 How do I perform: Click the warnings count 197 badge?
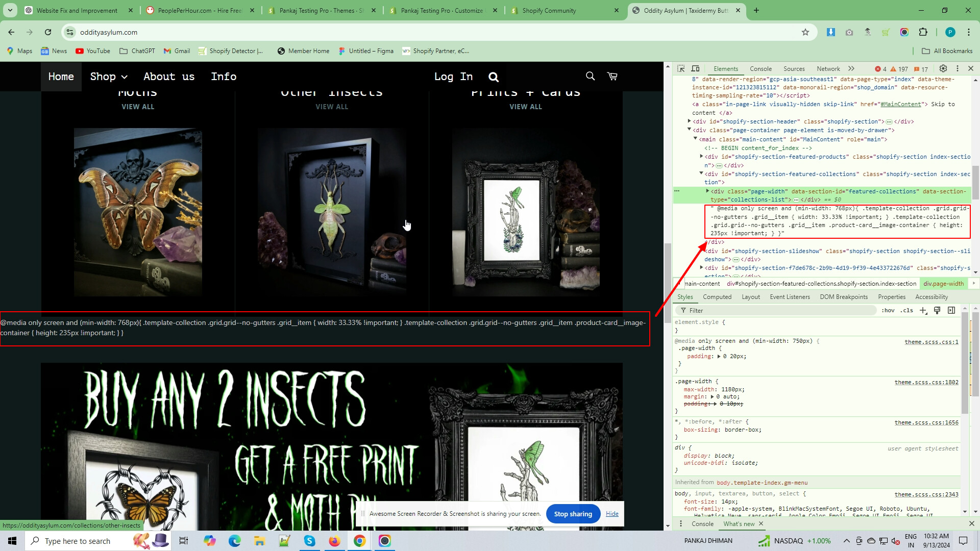pos(899,69)
